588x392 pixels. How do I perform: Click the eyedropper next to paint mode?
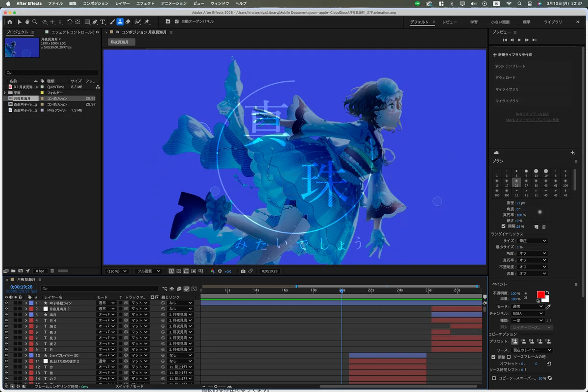tap(549, 306)
